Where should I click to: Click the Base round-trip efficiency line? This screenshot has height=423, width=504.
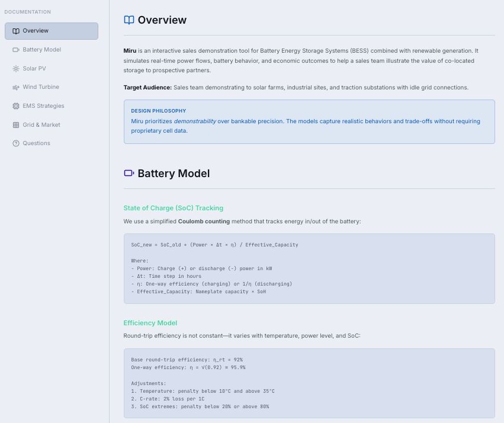pos(187,360)
